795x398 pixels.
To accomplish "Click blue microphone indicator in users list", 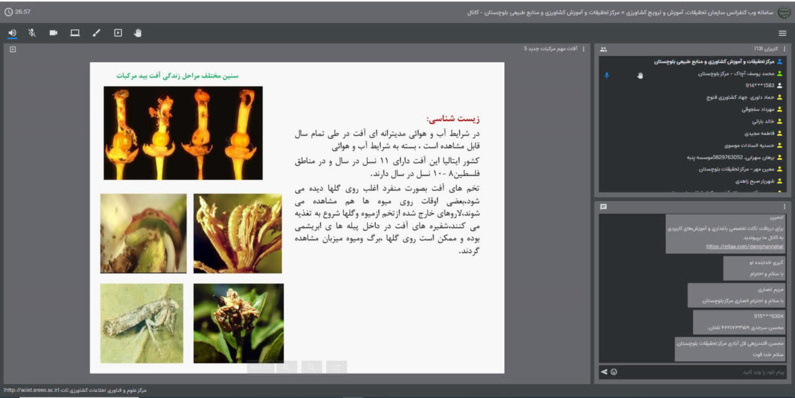I will 606,75.
